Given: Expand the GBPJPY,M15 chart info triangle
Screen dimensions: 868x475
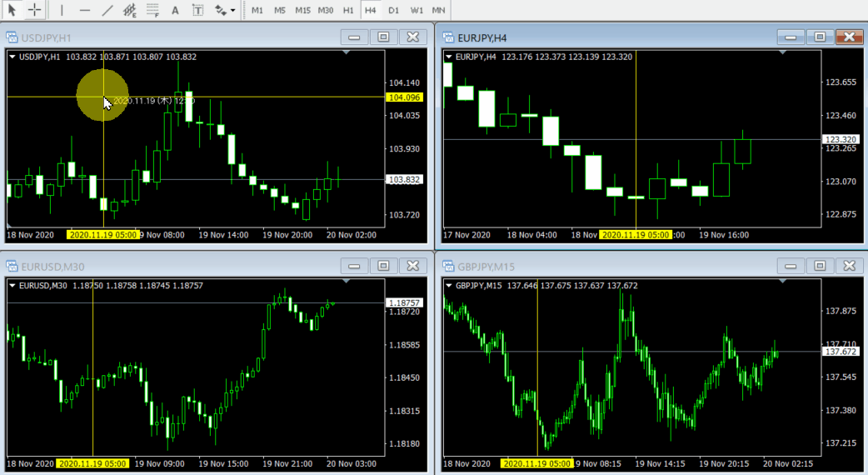Looking at the screenshot, I should coord(449,286).
